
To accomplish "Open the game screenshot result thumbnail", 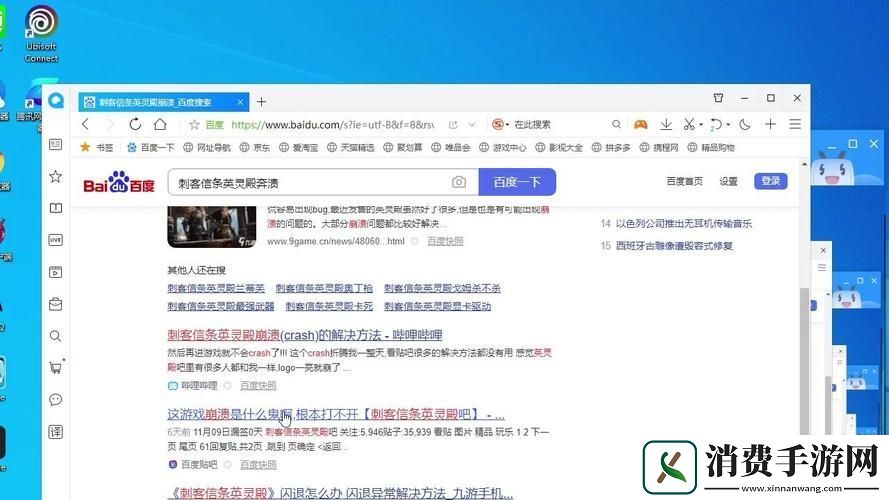I will pos(211,227).
